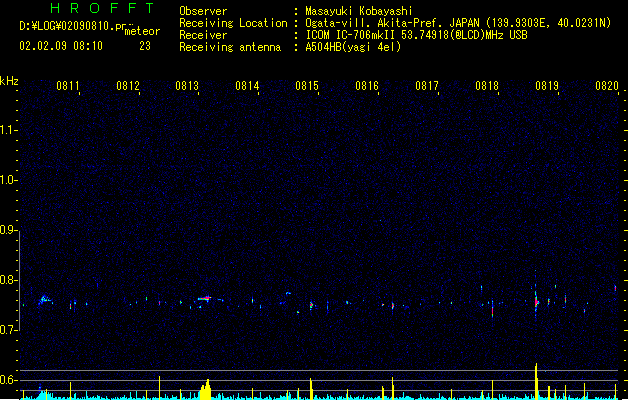Click the 0817 time marker

tap(427, 85)
